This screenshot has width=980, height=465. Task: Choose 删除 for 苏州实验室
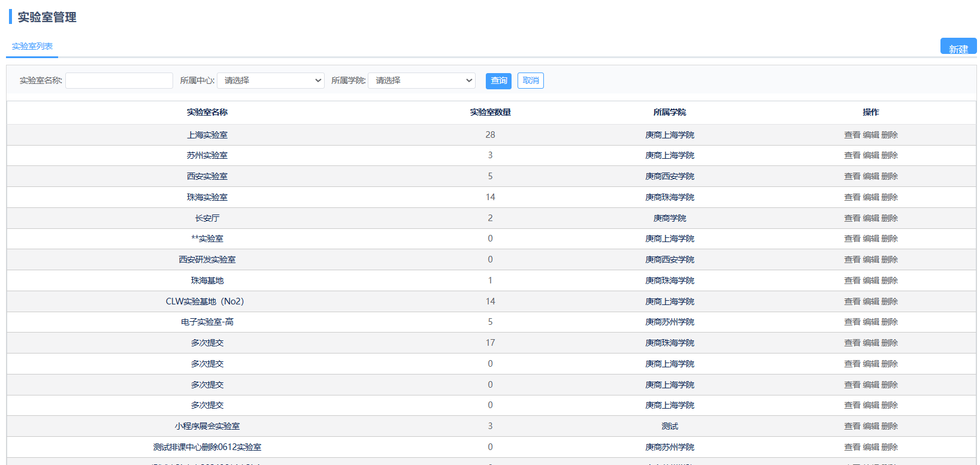[890, 155]
